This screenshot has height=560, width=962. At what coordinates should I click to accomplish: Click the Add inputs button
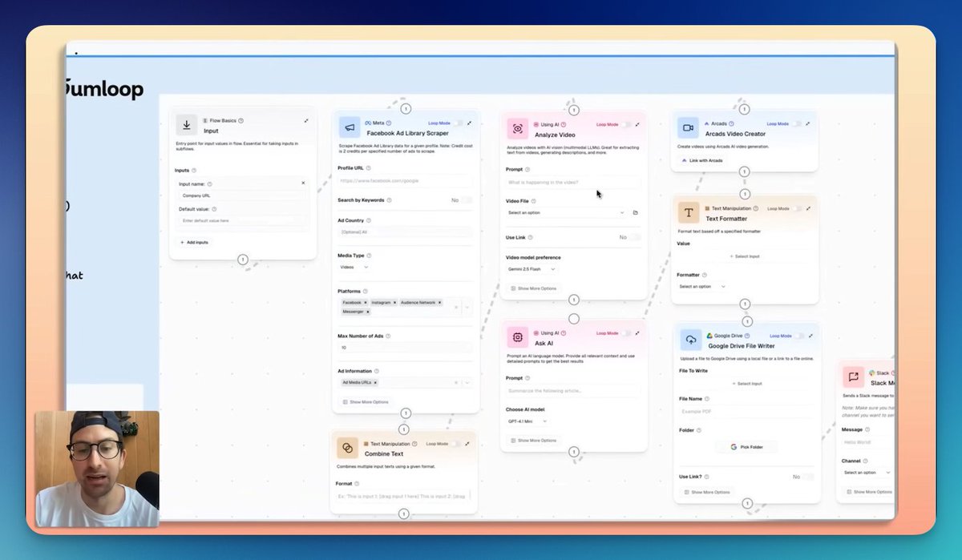(x=193, y=242)
